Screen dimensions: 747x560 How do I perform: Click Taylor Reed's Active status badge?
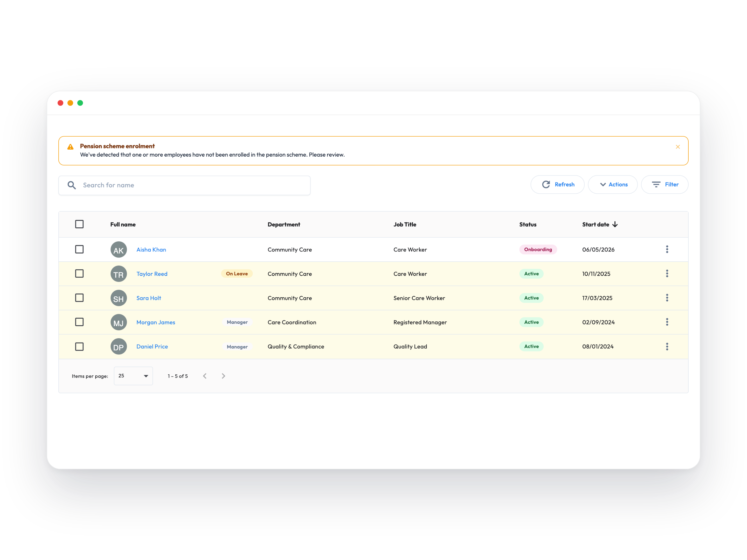531,274
